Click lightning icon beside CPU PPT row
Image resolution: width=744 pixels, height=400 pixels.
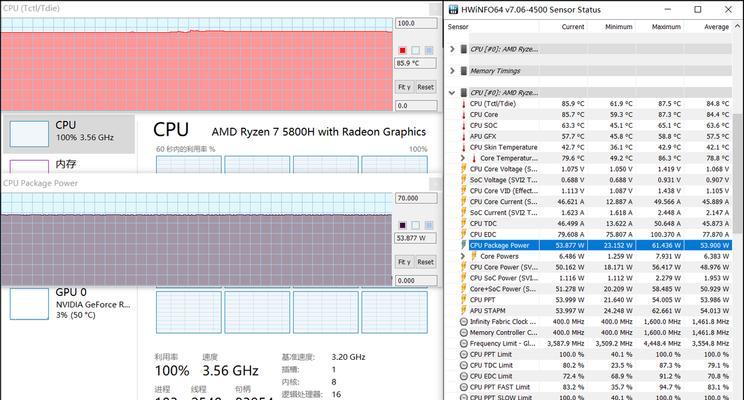[464, 300]
